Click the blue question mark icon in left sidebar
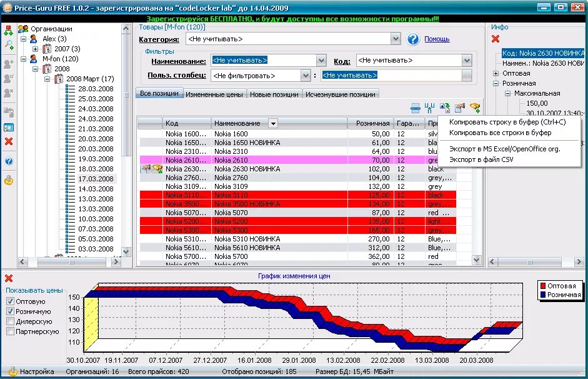Viewport: 588px width, 379px height. [x=9, y=161]
